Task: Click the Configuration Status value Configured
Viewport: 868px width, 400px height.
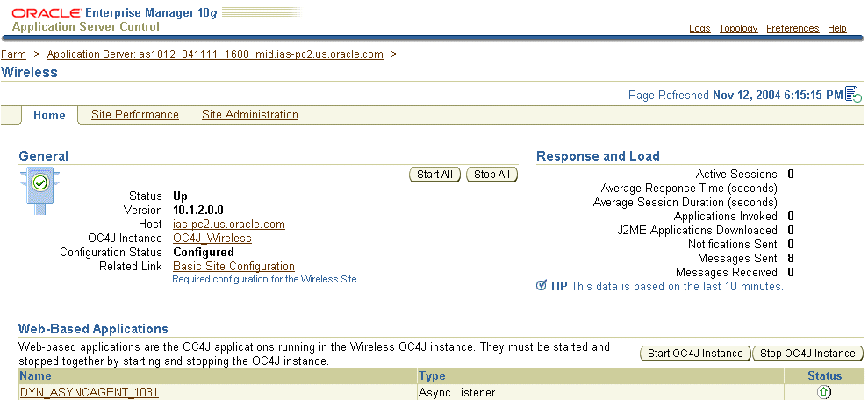Action: [x=203, y=253]
